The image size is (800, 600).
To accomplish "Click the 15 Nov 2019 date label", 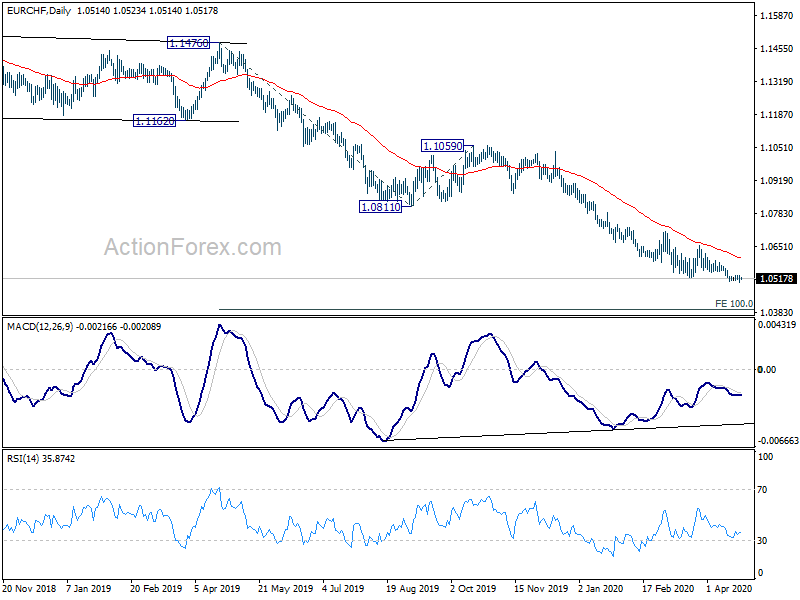I will pyautogui.click(x=541, y=588).
